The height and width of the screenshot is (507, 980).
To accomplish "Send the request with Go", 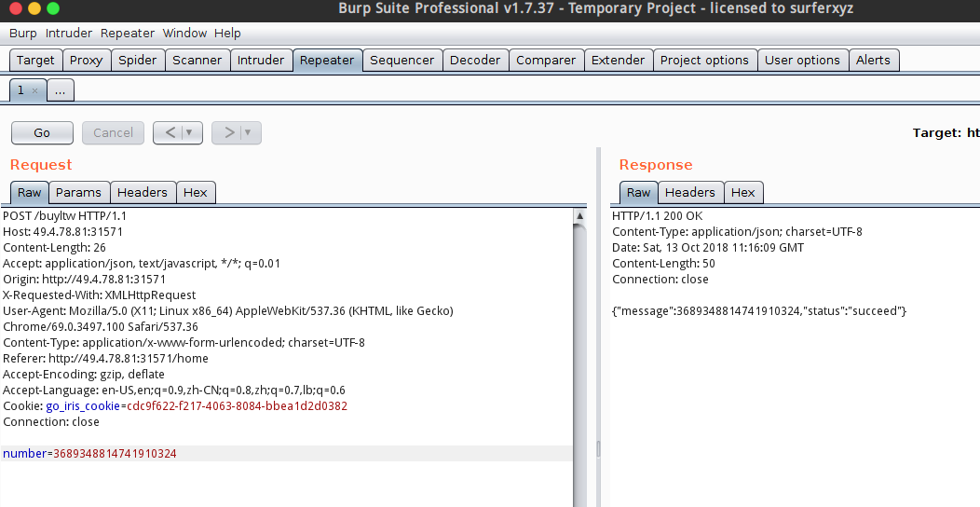I will [x=42, y=132].
